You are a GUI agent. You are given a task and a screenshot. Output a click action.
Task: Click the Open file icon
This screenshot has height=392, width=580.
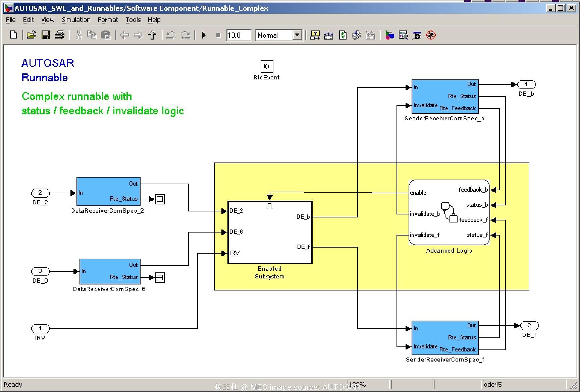click(x=31, y=35)
